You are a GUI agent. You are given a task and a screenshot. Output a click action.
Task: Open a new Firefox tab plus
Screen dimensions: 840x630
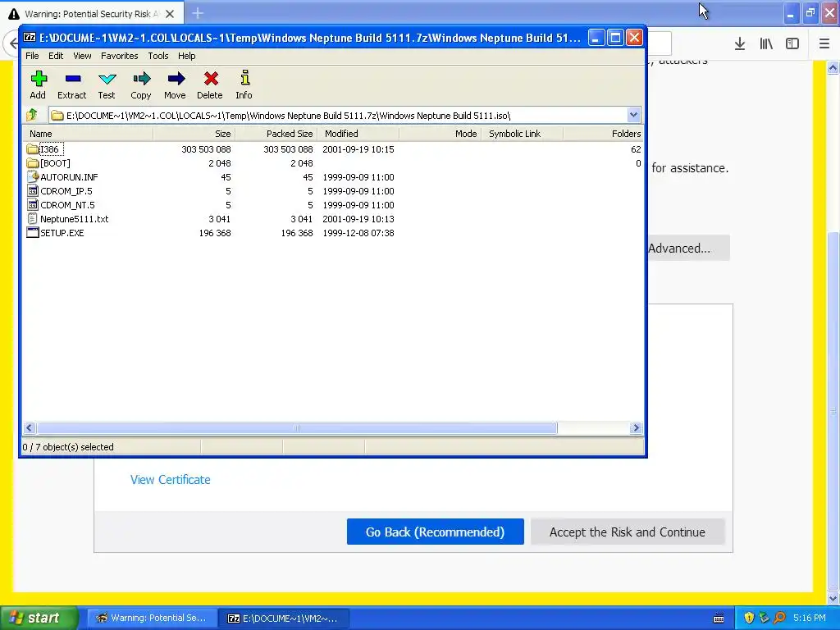pos(198,13)
